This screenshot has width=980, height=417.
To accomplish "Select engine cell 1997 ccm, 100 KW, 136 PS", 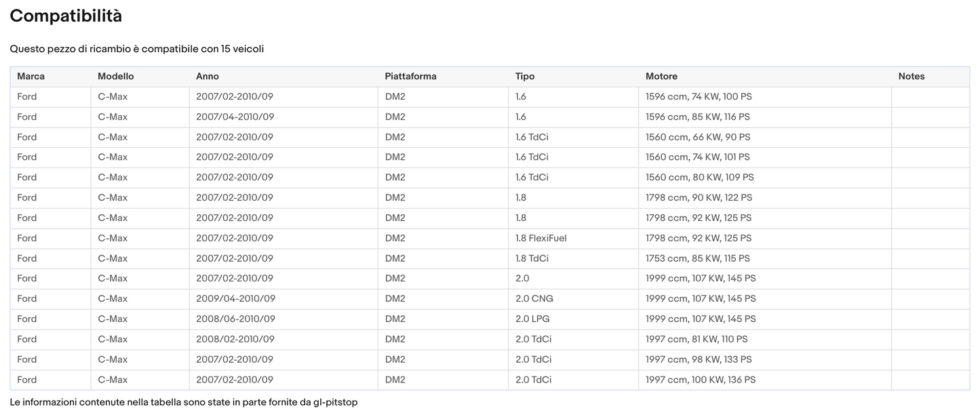I will (700, 380).
